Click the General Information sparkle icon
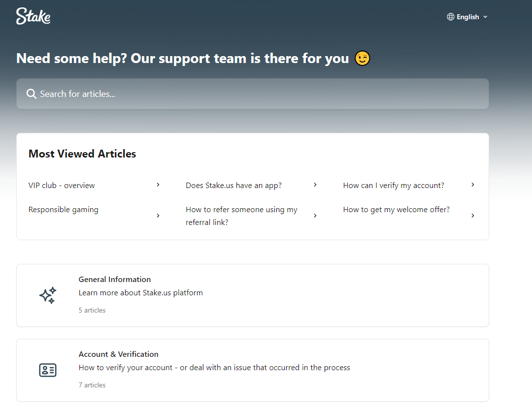The width and height of the screenshot is (532, 411). (x=48, y=295)
